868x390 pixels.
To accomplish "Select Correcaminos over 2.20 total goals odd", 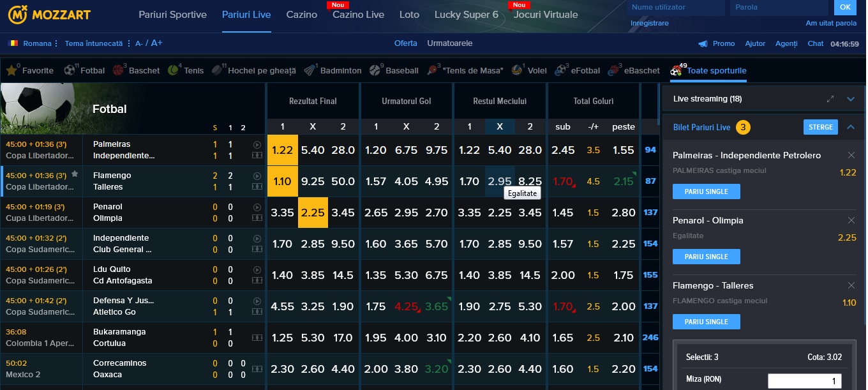I will 624,369.
